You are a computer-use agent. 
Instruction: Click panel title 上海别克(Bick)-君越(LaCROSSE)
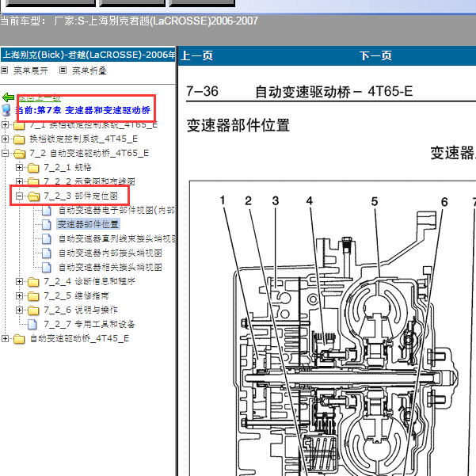tap(89, 55)
